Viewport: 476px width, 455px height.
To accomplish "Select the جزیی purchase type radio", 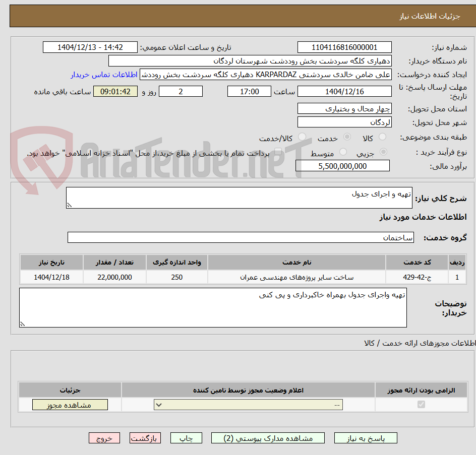I will (x=383, y=152).
